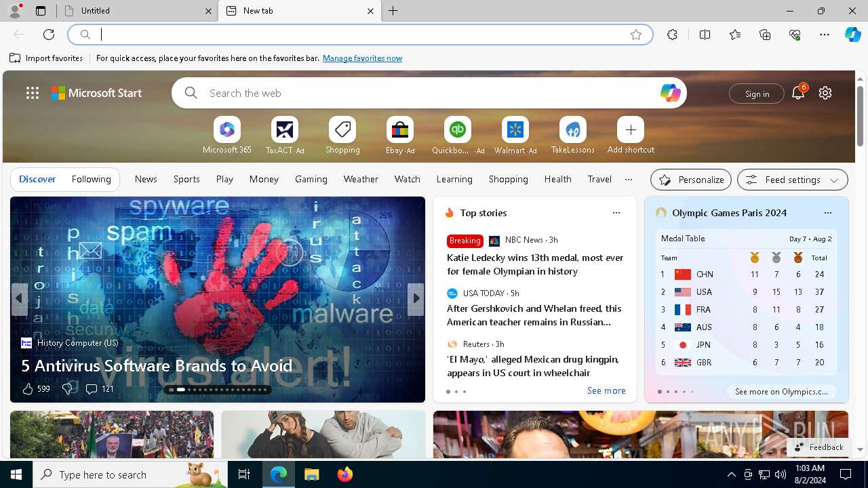Expand more feed categories ellipsis
The image size is (868, 488).
pos(629,180)
